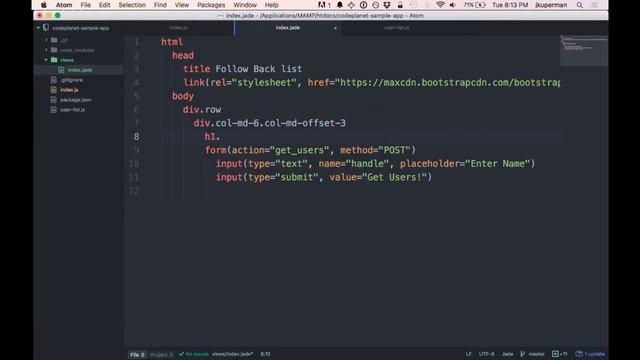This screenshot has height=360, width=640.
Task: Expand the node_modules folder
Action: (46, 50)
